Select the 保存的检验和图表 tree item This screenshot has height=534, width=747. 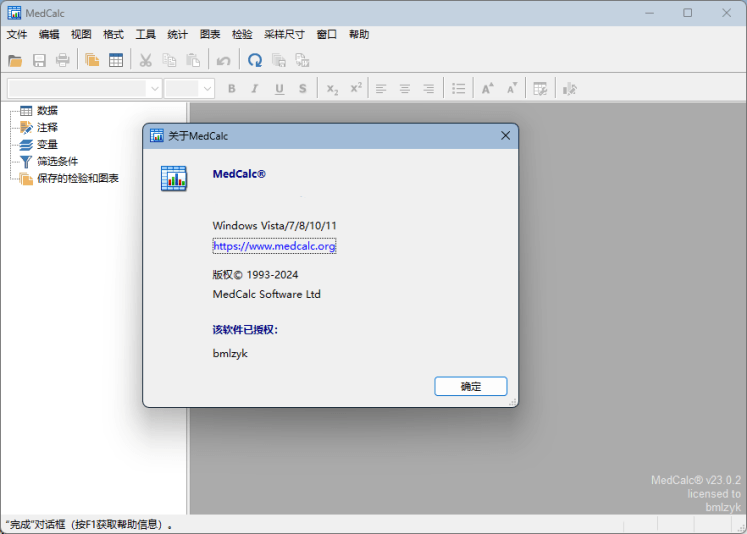(78, 178)
